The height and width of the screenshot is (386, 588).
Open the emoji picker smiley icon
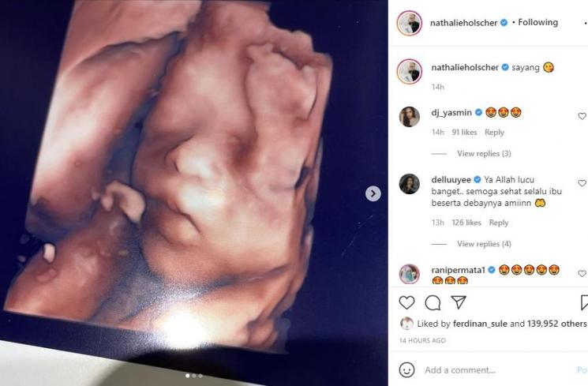(x=407, y=370)
